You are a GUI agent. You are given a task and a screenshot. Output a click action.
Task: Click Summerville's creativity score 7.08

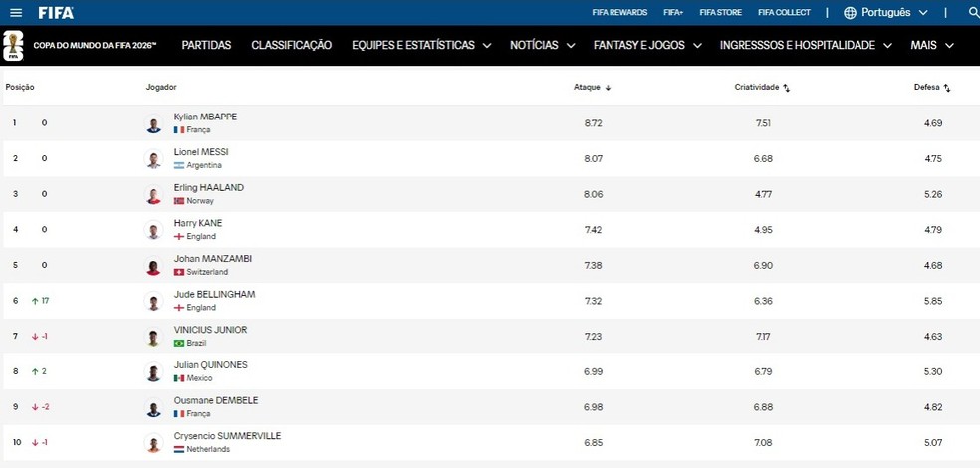pyautogui.click(x=763, y=443)
